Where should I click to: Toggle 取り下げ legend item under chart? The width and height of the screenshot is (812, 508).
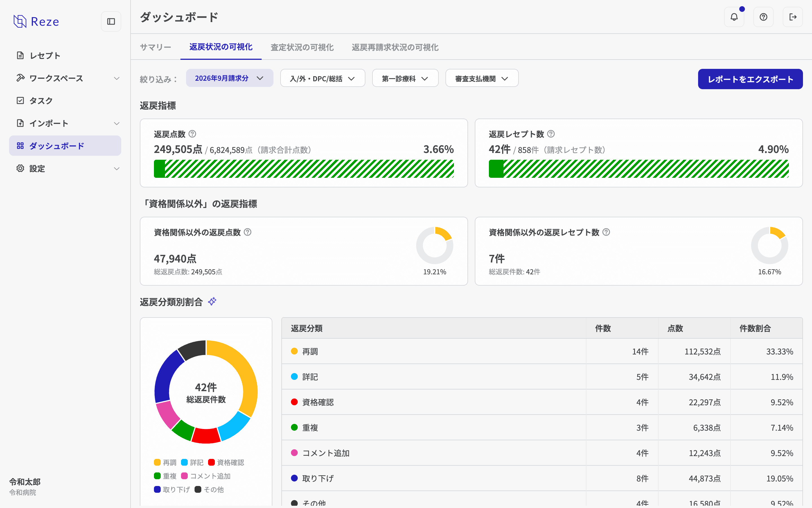click(172, 489)
